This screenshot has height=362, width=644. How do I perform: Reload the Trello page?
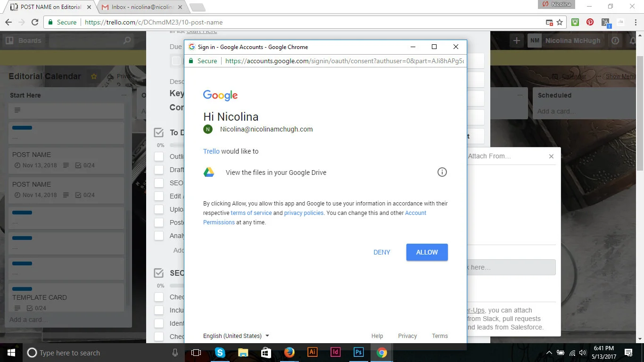click(34, 22)
